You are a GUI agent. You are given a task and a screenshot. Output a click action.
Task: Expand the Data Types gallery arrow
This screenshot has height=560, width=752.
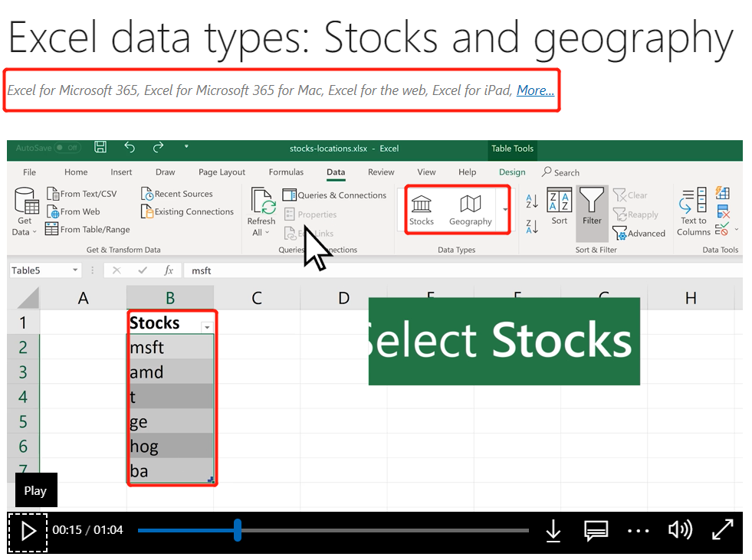tap(504, 209)
